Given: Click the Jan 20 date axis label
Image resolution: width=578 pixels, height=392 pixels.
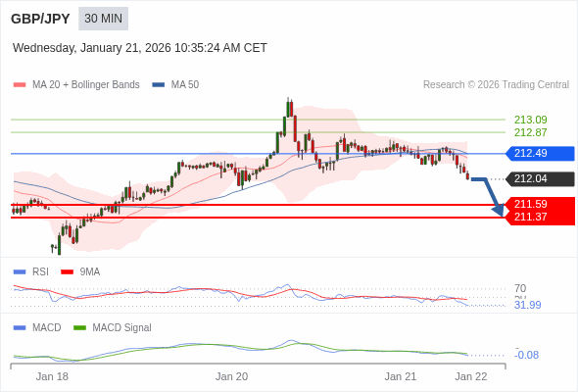Looking at the screenshot, I should pyautogui.click(x=231, y=376).
